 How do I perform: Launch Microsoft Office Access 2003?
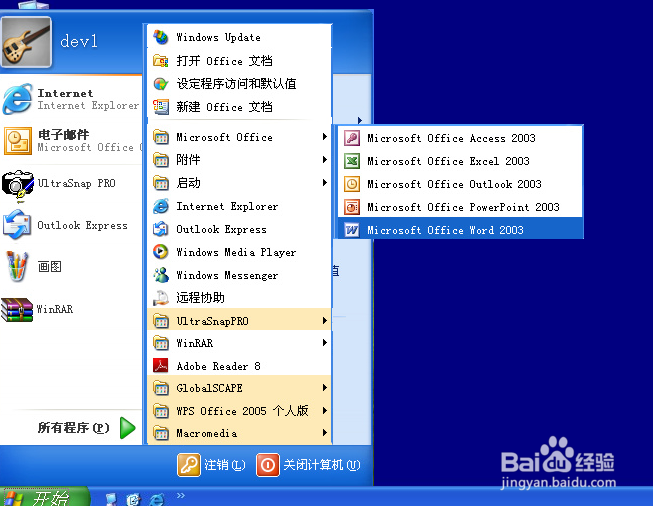click(460, 138)
